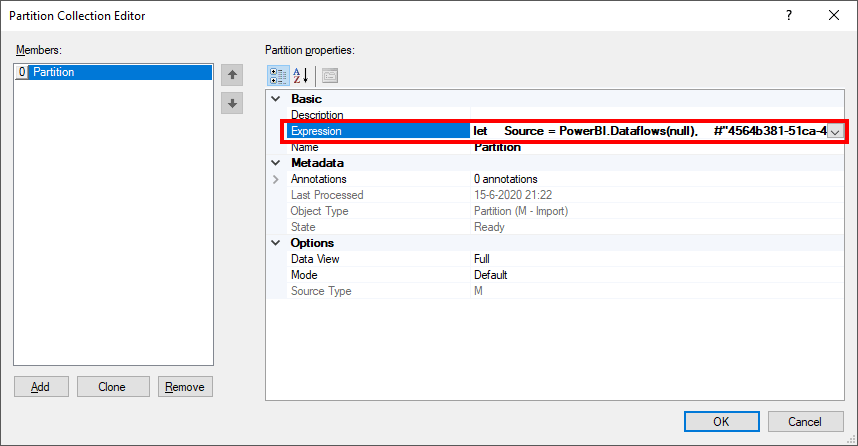Screen dimensions: 858x446
Task: Close the Partition Collection Editor window
Action: pos(833,15)
